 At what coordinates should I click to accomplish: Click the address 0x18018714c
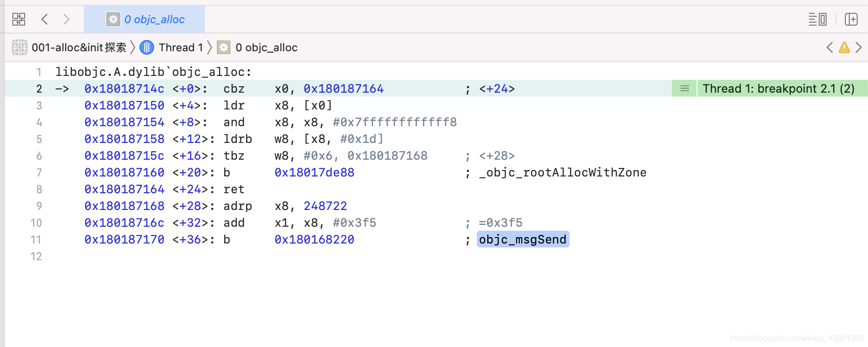click(x=124, y=89)
